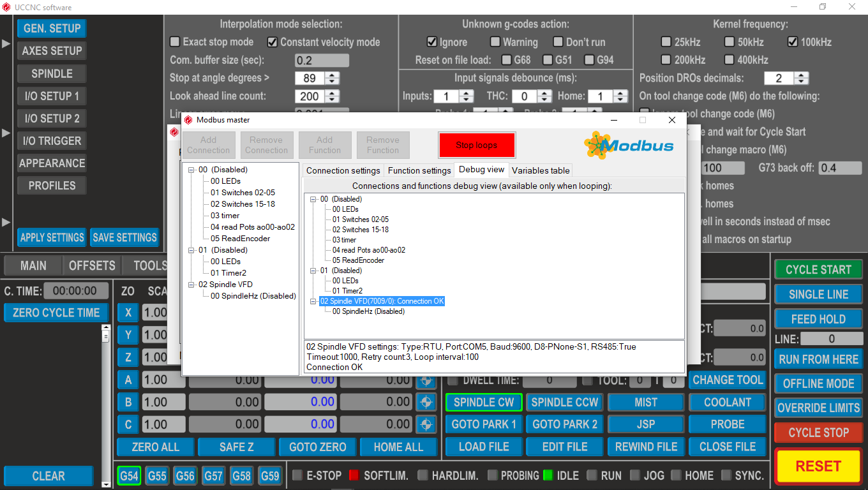Decrease Look ahead line count with down arrow
The image size is (868, 490).
click(332, 100)
